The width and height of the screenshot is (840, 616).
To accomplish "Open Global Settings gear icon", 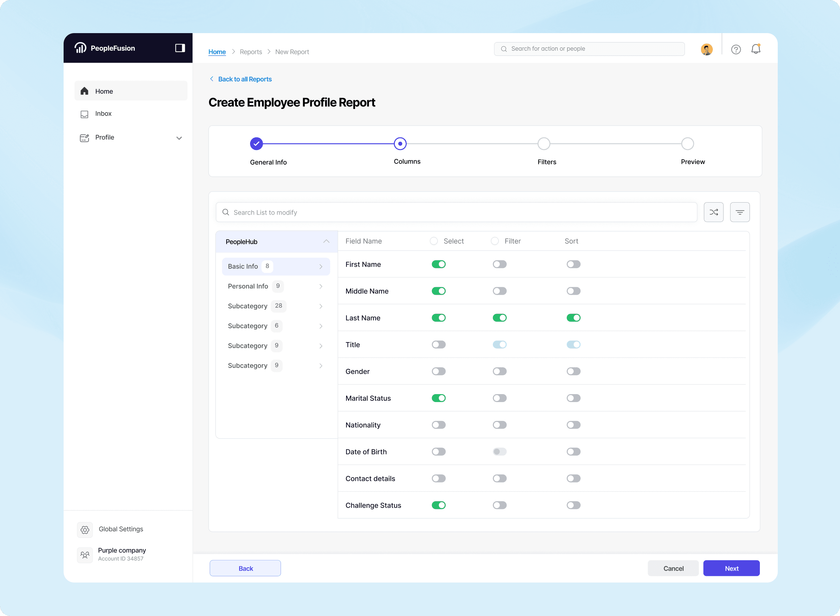I will coord(85,530).
